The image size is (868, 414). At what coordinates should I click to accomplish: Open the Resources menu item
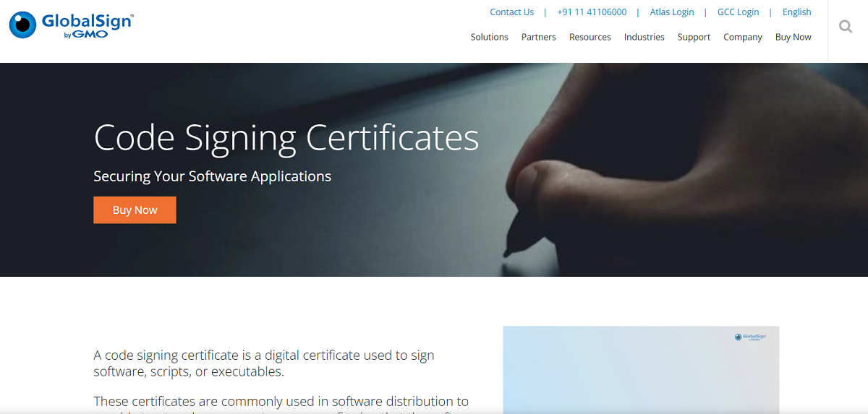click(x=590, y=37)
